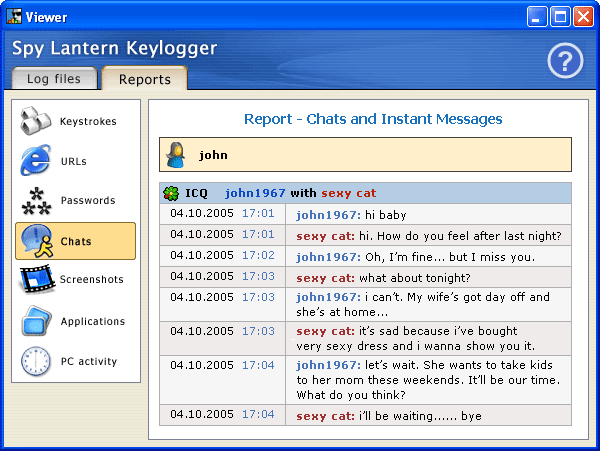Maximize the Viewer window
Viewport: 600px width, 451px height.
coord(560,17)
